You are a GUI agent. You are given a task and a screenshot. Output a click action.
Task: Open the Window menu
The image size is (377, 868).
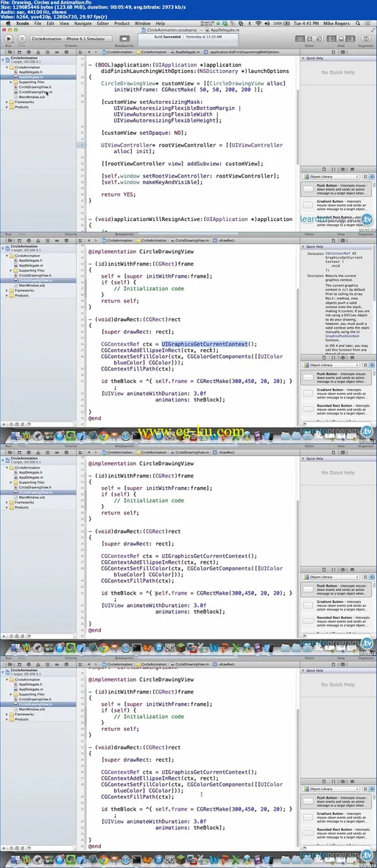point(143,24)
